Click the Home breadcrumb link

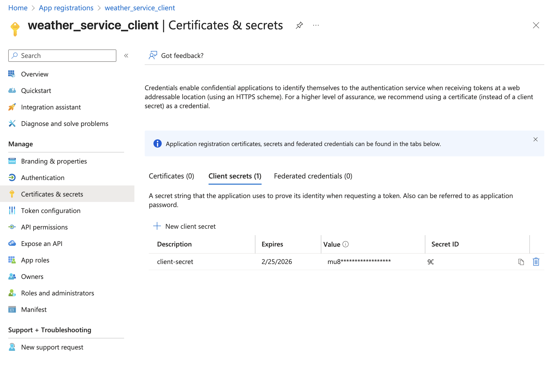(x=18, y=8)
